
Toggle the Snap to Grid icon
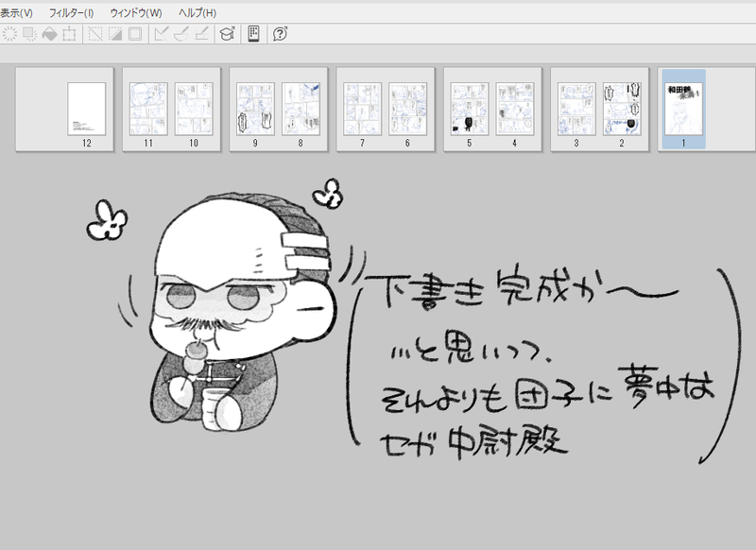201,34
